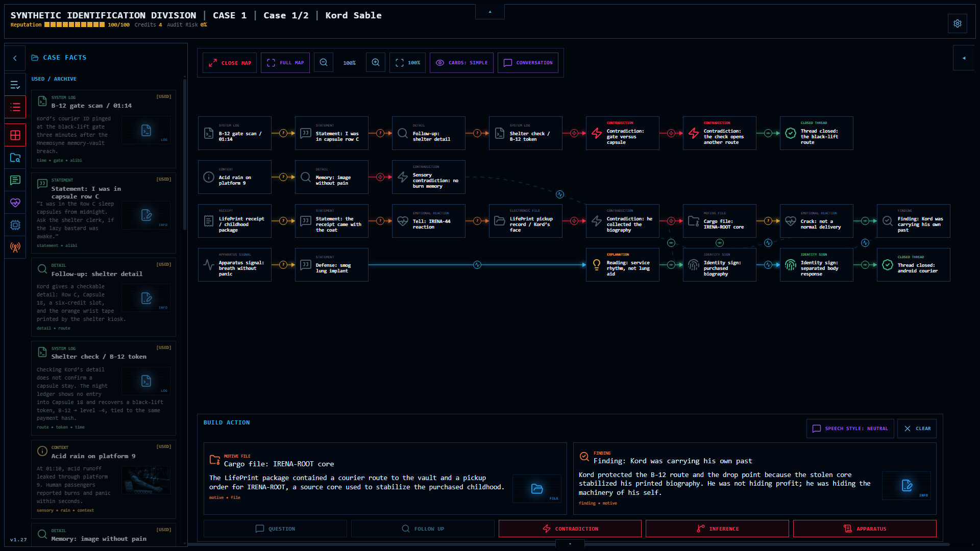This screenshot has height=551, width=980.
Task: Open the grid map sidebar icon
Action: [x=15, y=135]
